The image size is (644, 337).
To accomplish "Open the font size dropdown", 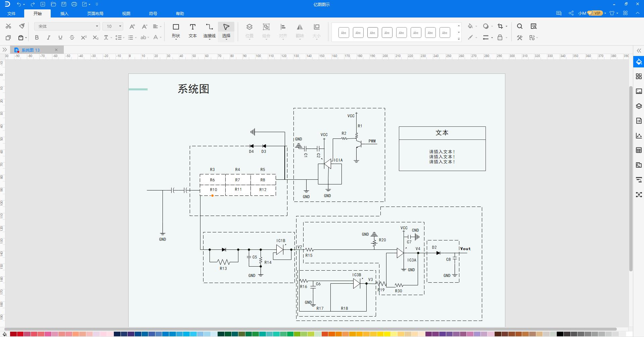I will [119, 26].
